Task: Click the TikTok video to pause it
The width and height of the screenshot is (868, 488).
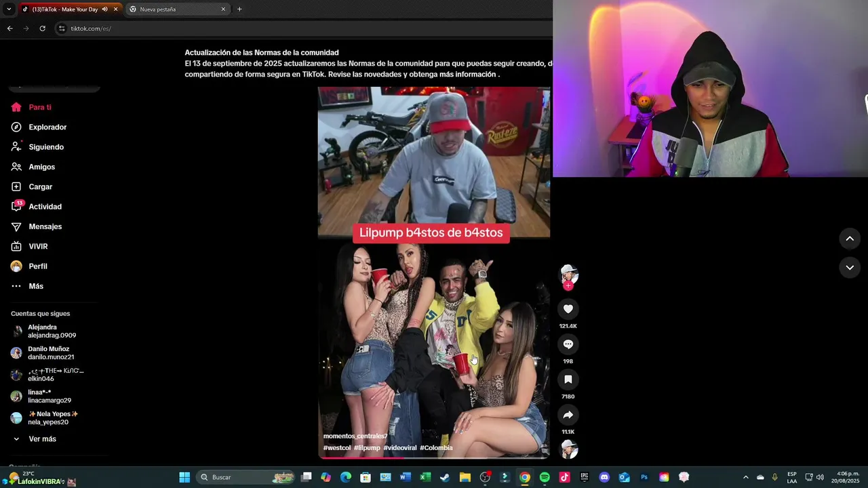Action: pos(434,272)
